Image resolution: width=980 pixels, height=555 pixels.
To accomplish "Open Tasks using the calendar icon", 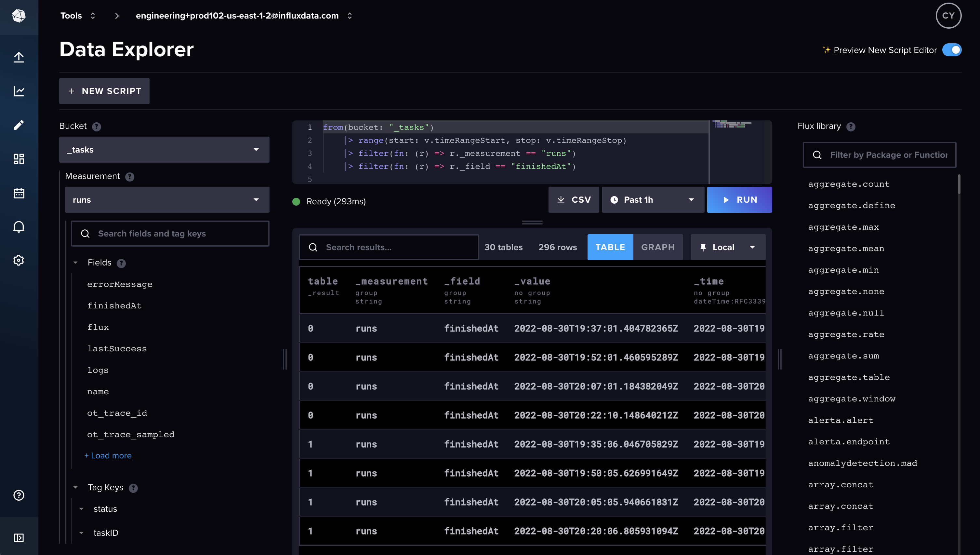I will (19, 193).
